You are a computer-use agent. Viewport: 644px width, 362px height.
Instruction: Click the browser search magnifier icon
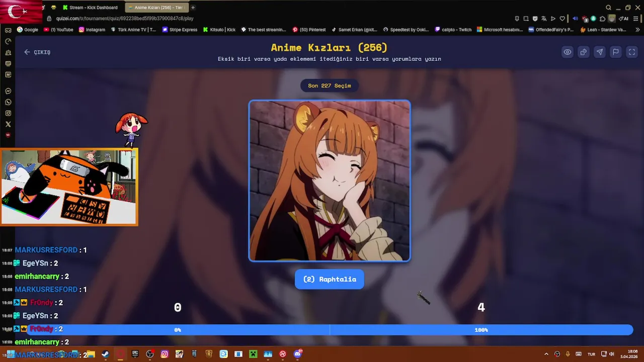(x=608, y=8)
